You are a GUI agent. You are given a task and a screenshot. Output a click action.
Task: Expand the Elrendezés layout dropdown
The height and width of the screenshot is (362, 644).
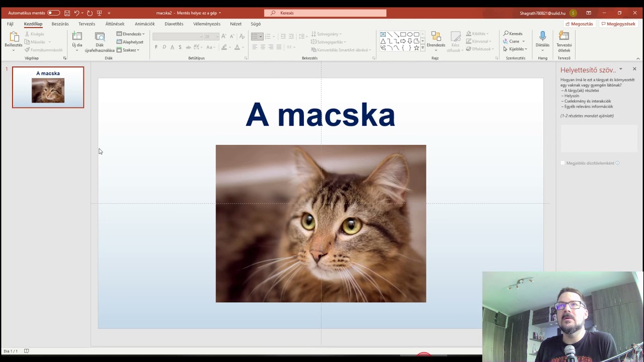131,34
